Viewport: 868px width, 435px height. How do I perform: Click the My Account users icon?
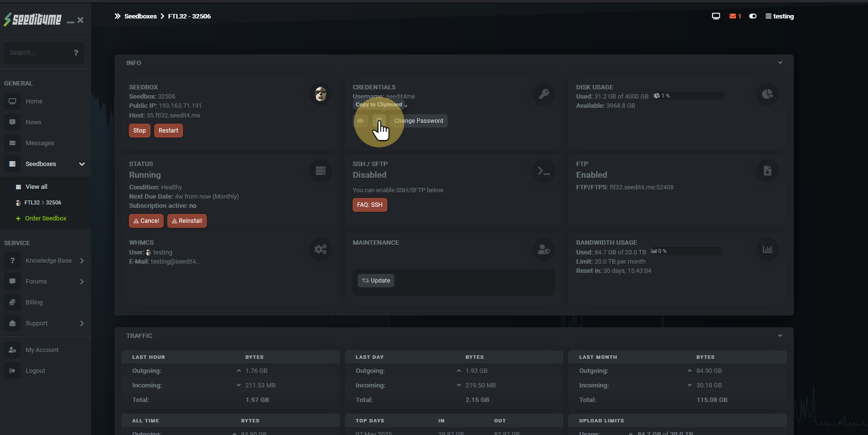coord(13,350)
